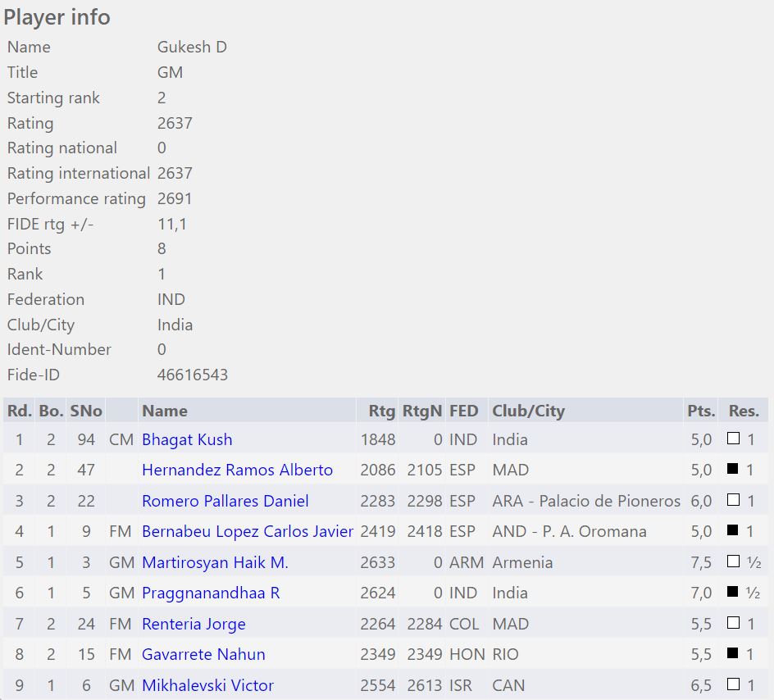The width and height of the screenshot is (774, 700).
Task: Click black piece icon for Gavarrete game
Action: click(x=733, y=654)
